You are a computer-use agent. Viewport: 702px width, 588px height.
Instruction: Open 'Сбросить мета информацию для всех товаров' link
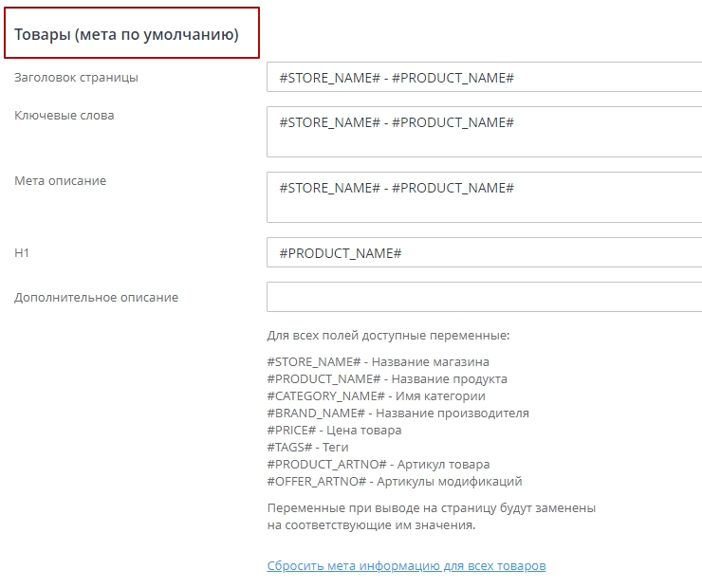(x=406, y=566)
